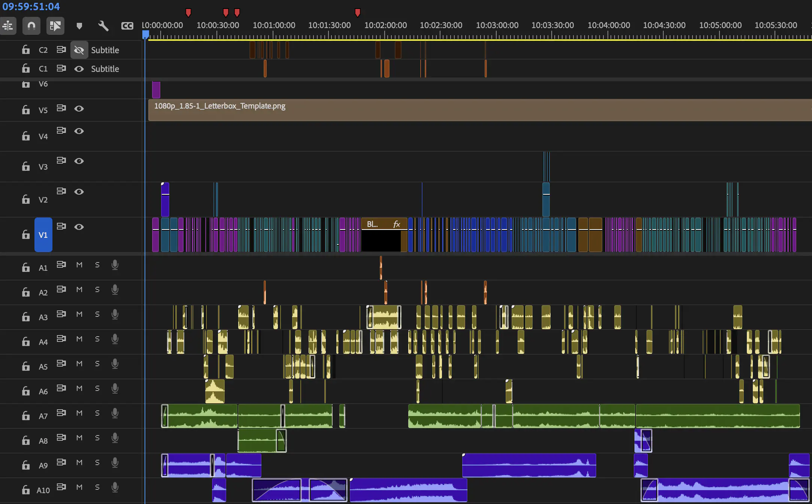This screenshot has height=504, width=812.
Task: Click the playhead timecode 09:59:51:04
Action: tap(31, 6)
